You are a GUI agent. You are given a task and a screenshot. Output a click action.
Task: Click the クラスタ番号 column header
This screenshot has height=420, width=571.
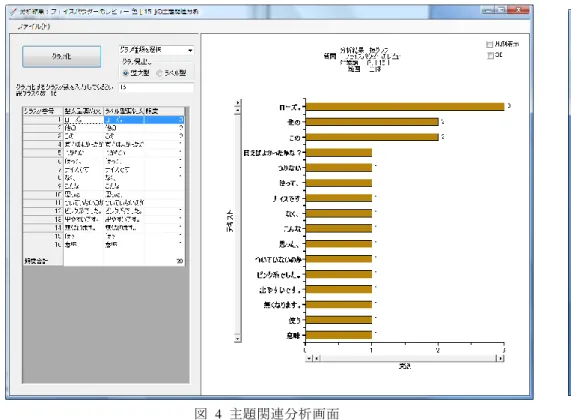[x=43, y=111]
